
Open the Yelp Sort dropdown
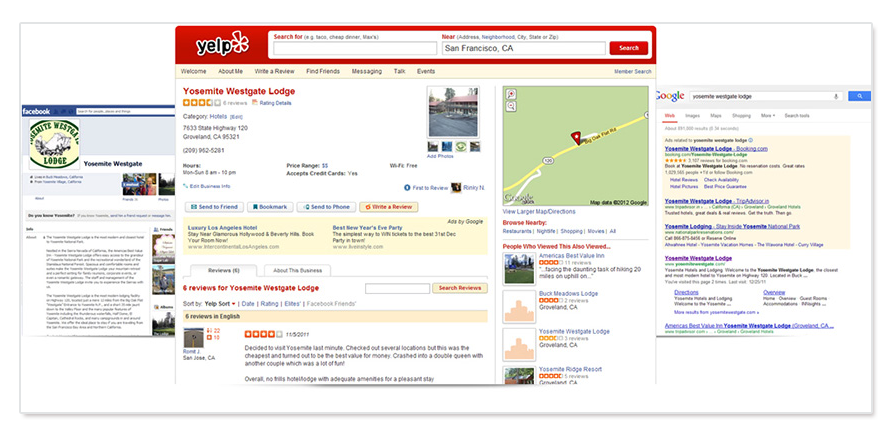(x=220, y=304)
